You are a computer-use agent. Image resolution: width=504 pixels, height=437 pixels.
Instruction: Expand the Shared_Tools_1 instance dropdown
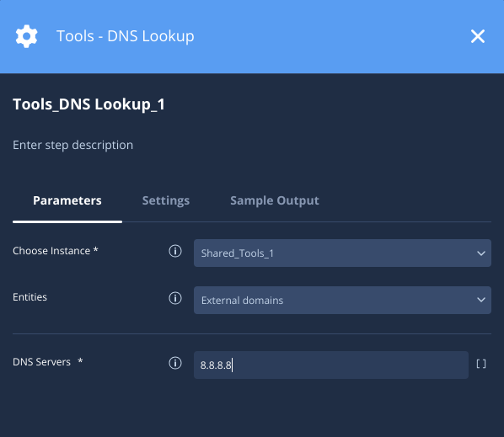coord(342,253)
